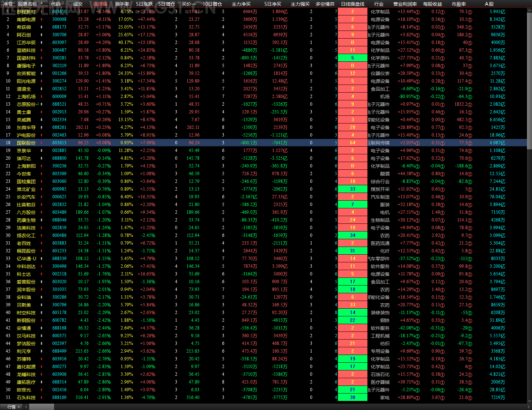Click the marker icon beside 南都电源

click(x=42, y=19)
